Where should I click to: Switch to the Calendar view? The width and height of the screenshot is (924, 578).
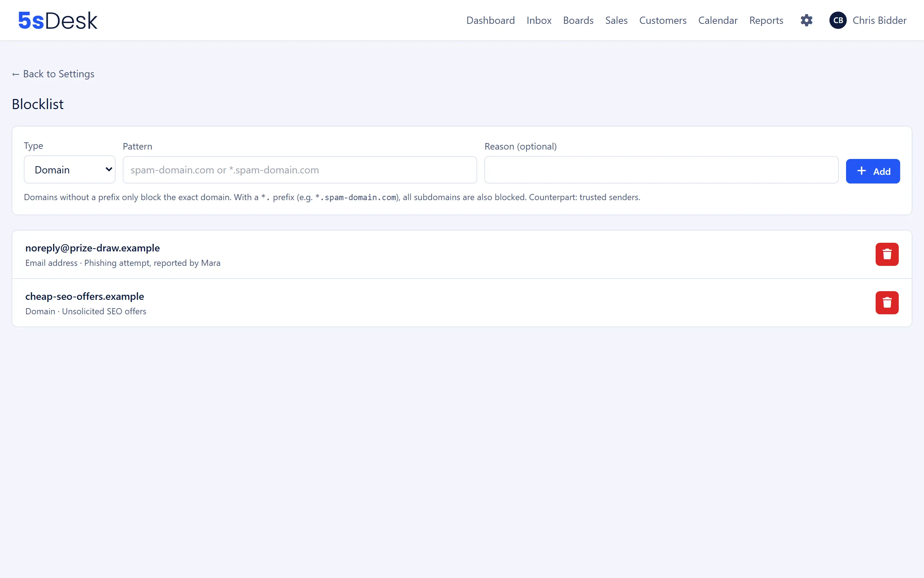[x=718, y=20]
